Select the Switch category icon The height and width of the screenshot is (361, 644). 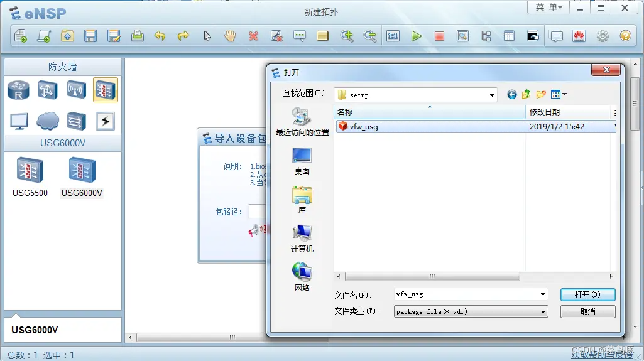[47, 90]
